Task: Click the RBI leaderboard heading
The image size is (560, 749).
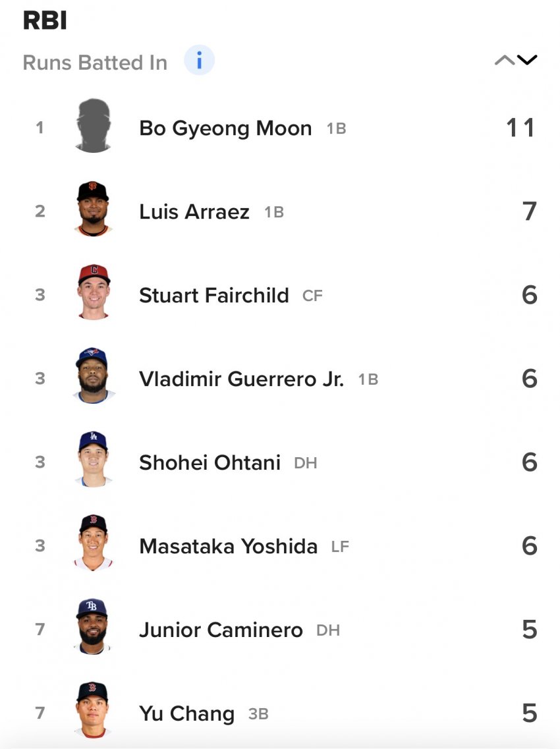Action: click(x=45, y=21)
